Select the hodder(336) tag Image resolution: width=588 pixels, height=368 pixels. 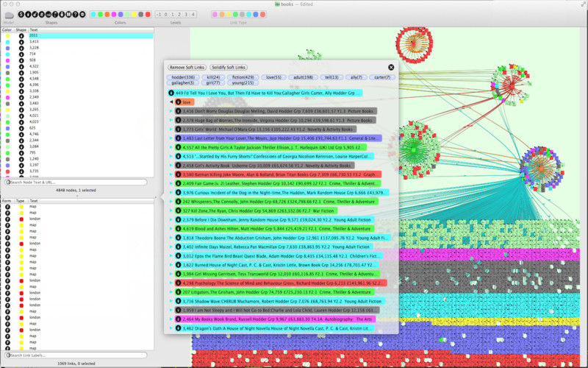pos(183,77)
